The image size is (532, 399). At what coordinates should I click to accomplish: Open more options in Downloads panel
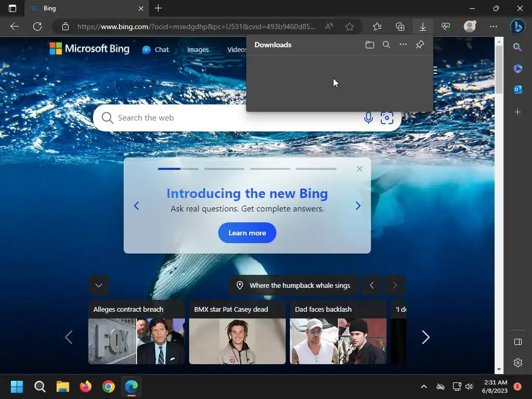(x=403, y=45)
